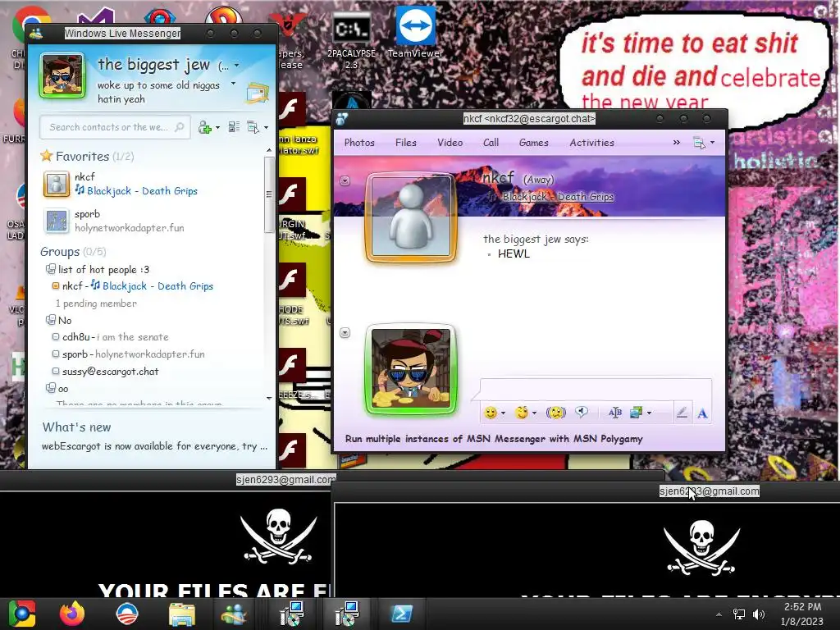
Task: Open the TeamViewer desktop icon
Action: (416, 33)
